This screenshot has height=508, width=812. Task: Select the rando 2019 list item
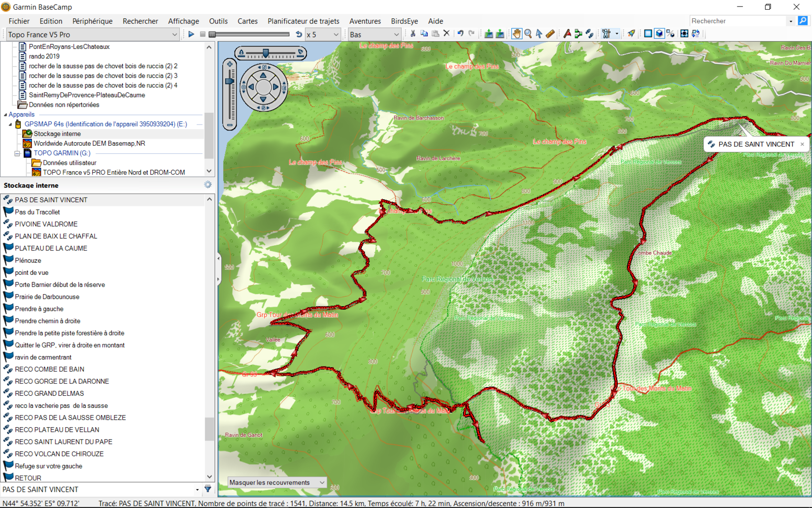pos(44,56)
